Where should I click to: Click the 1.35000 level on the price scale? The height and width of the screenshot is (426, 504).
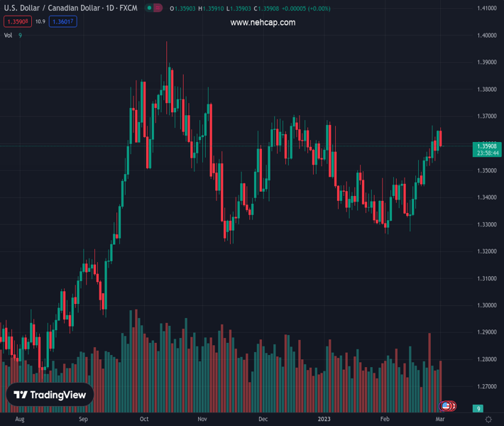tap(486, 170)
